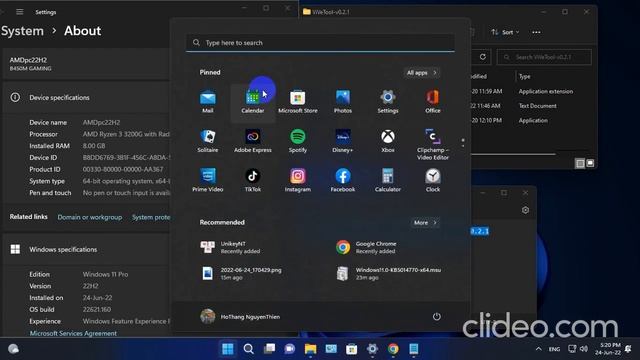
Task: Click the Search WeTool field in File Explorer
Action: 544,57
